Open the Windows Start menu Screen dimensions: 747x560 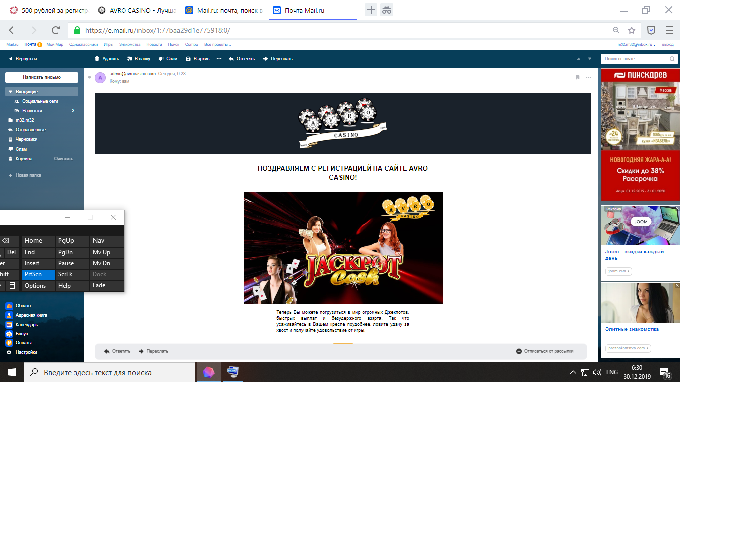pos(12,372)
